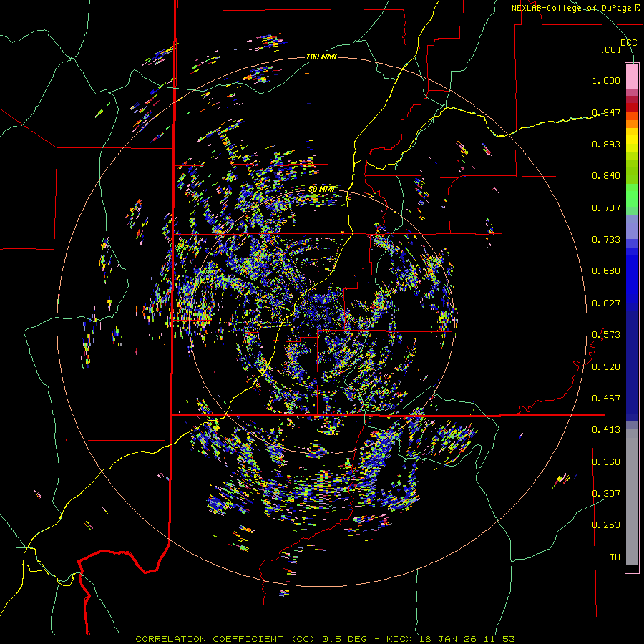644x644 pixels.
Task: Select the 0.627 scale value
Action: pos(606,303)
